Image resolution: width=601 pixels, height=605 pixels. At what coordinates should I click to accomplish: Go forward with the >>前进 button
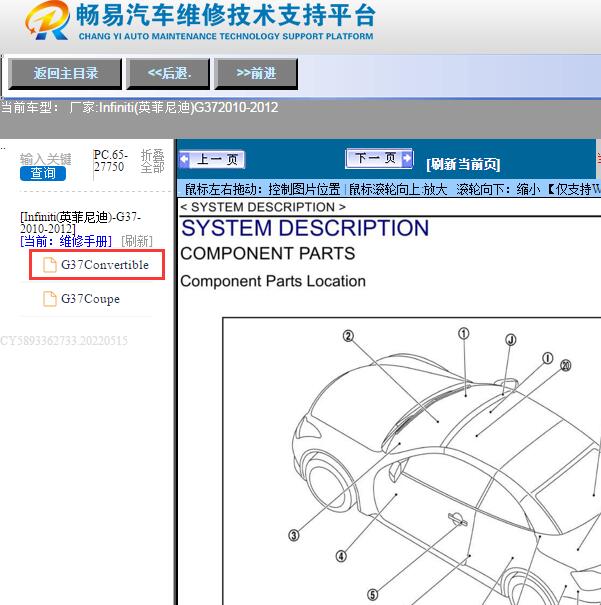[256, 74]
